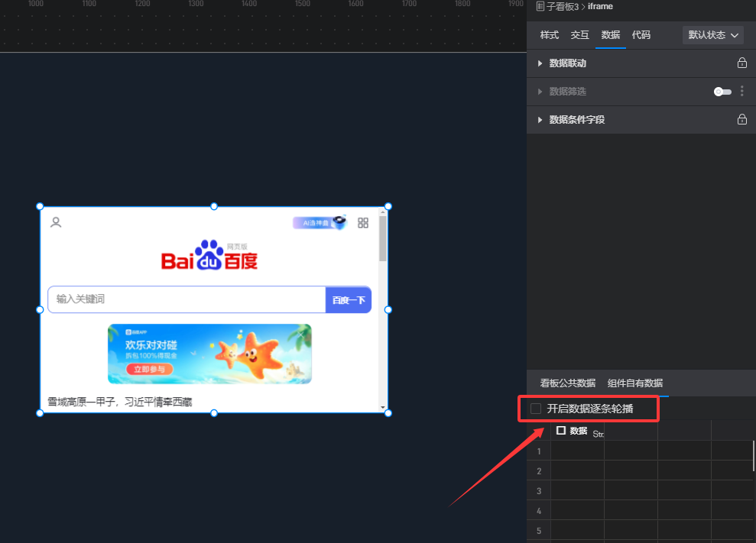Open the 雪域高原一甲子 news headline link
Image resolution: width=756 pixels, height=543 pixels.
point(119,402)
